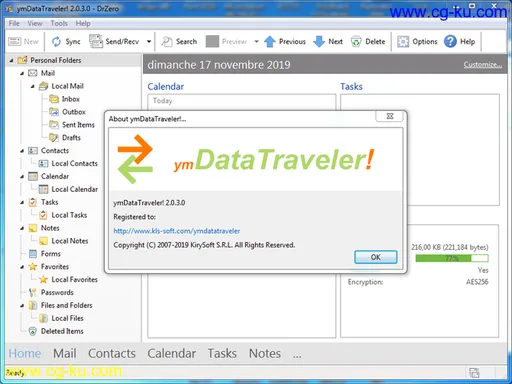Open the Options toolbar icon

(x=403, y=42)
